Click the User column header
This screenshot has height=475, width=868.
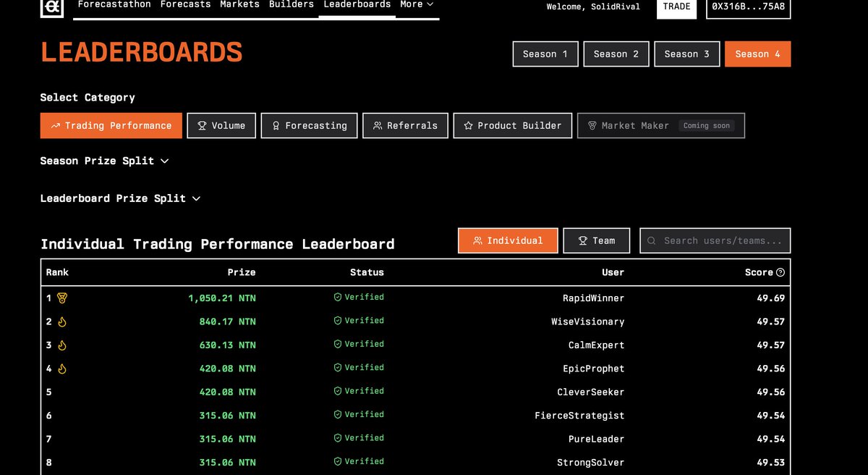(x=613, y=272)
